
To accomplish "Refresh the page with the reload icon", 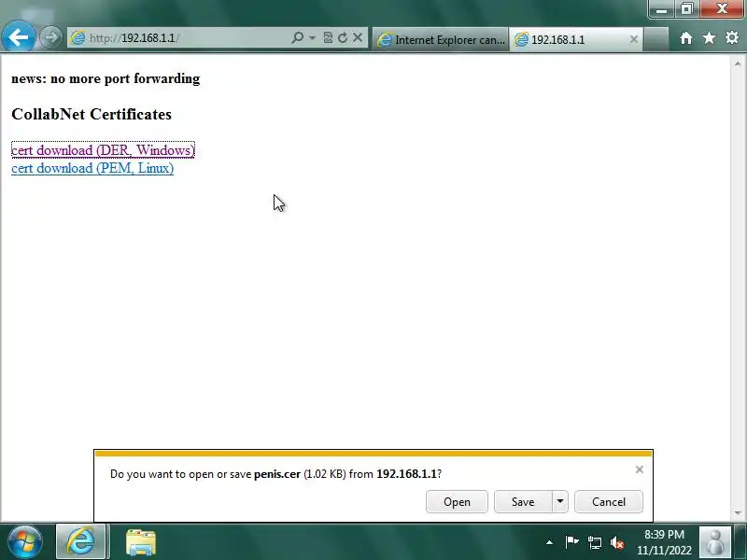I will point(343,37).
